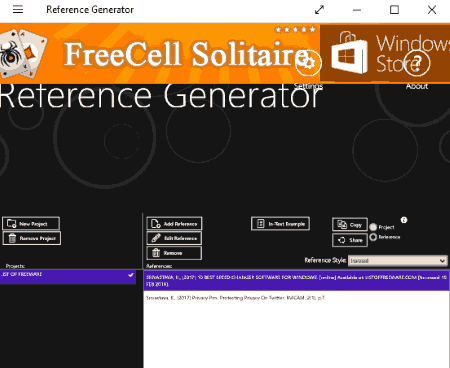This screenshot has width=450, height=368.
Task: Maximize the Reference Generator window
Action: (394, 10)
